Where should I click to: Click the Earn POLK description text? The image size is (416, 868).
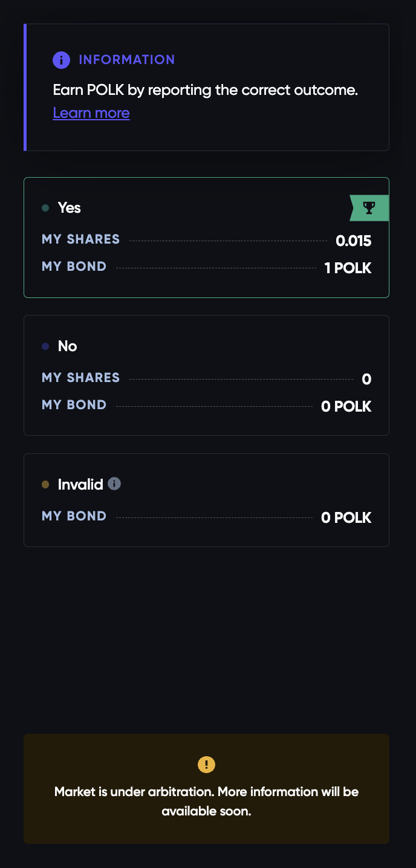(x=206, y=91)
